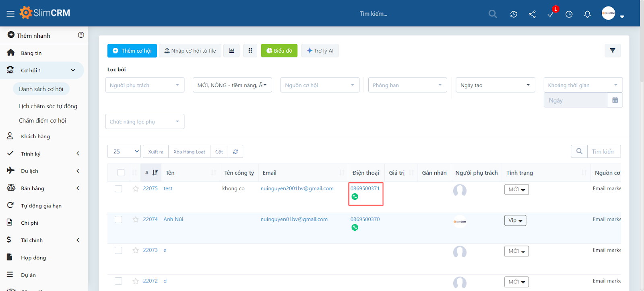
Task: Open Khách hàng in sidebar
Action: (35, 137)
